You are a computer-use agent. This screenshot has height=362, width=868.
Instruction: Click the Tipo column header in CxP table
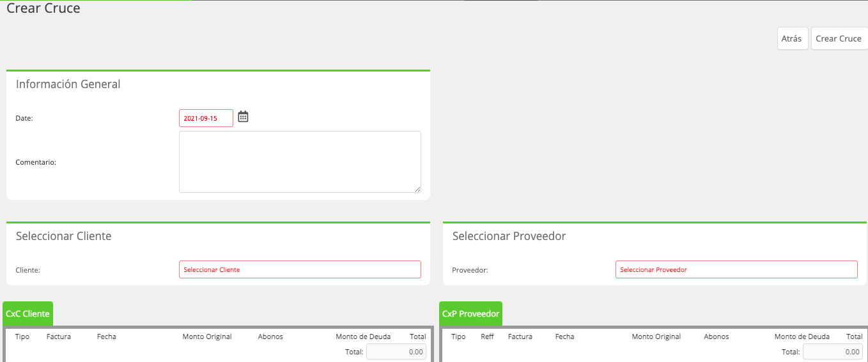[x=459, y=336]
